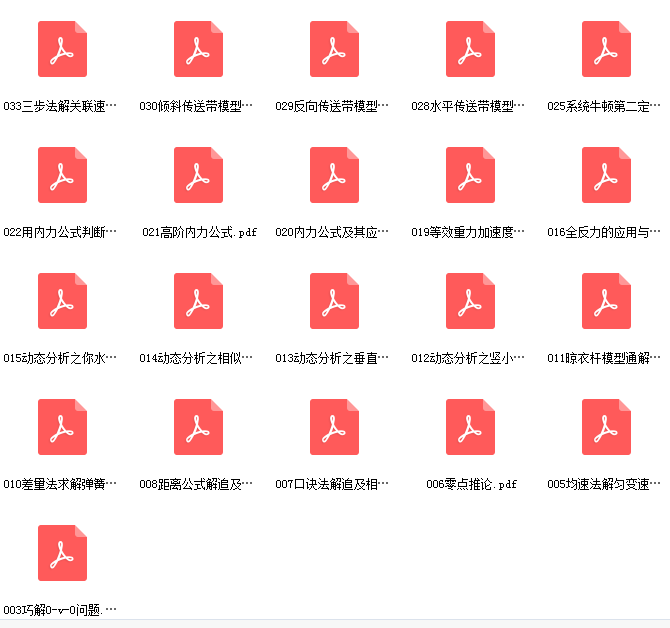Click the file name 022用内力公式判断…
The height and width of the screenshot is (628, 670).
tap(60, 232)
